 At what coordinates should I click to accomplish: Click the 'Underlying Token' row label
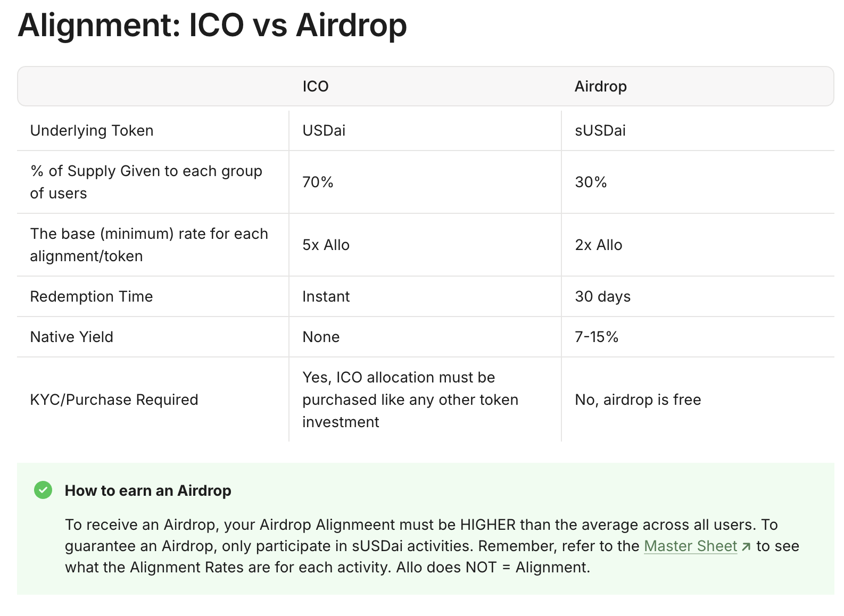coord(92,130)
